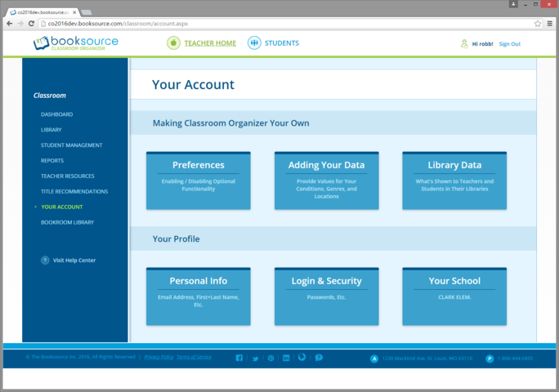Open the Facebook link in the footer
The height and width of the screenshot is (392, 559).
click(x=239, y=358)
